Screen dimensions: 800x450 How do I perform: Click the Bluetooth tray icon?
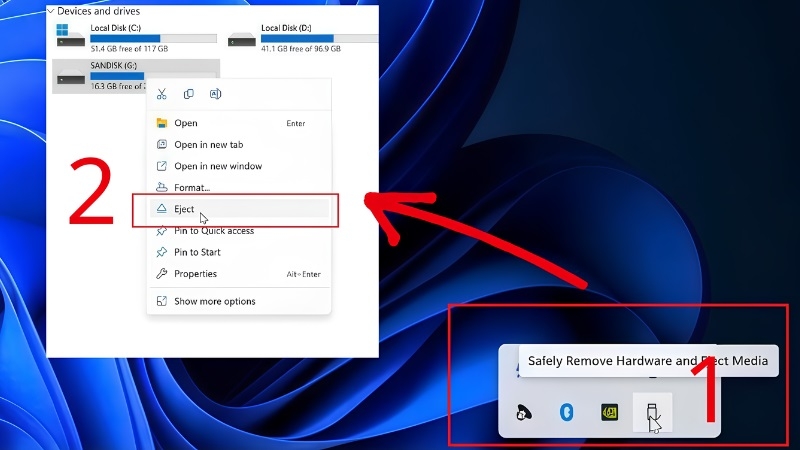pyautogui.click(x=566, y=412)
